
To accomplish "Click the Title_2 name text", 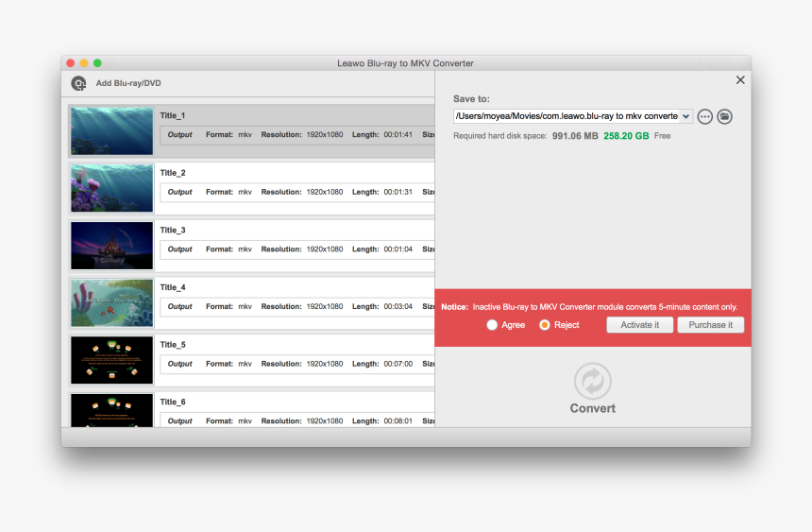I will (x=173, y=173).
